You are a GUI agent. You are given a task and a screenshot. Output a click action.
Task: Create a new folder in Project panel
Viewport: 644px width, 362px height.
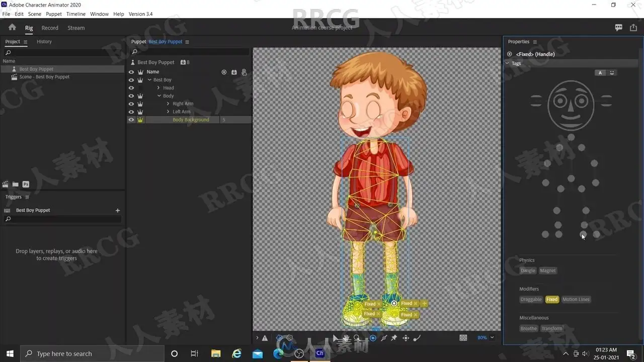point(16,185)
